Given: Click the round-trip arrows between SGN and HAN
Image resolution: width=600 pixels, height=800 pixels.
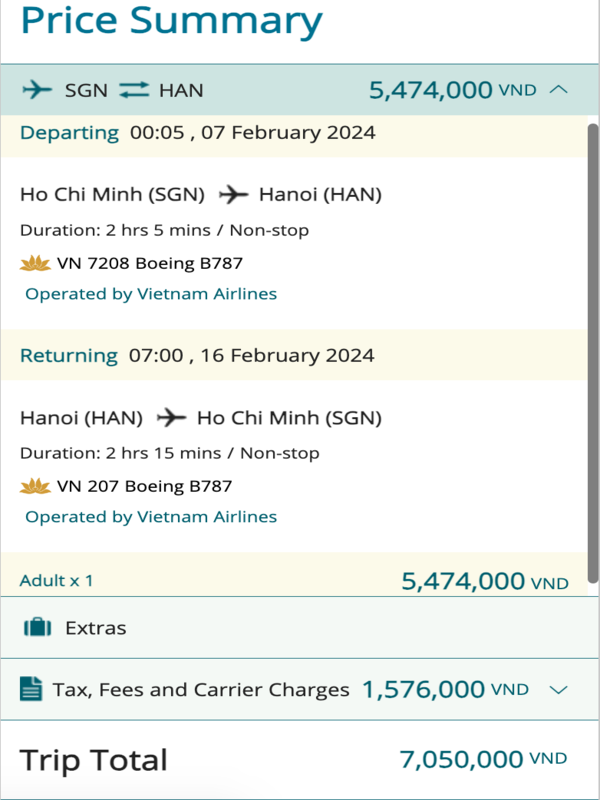Looking at the screenshot, I should click(133, 90).
